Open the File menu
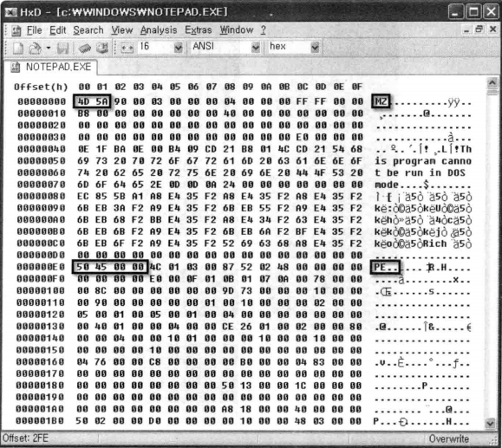 (35, 30)
